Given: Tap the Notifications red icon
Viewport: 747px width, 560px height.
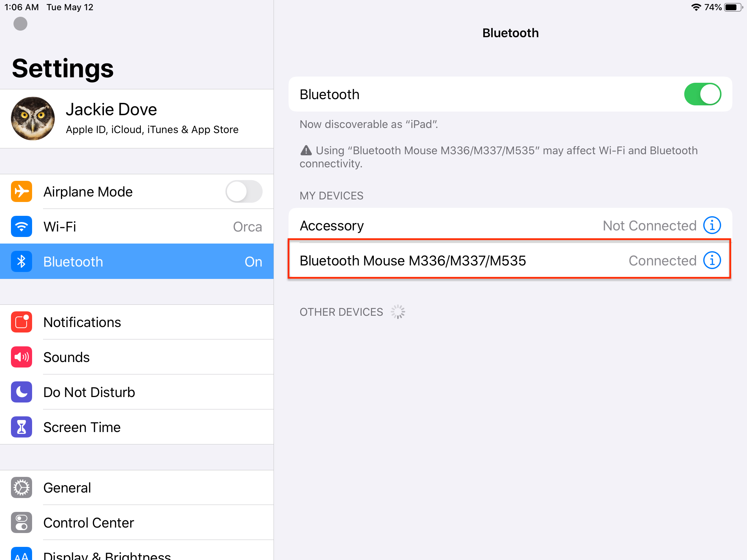Looking at the screenshot, I should click(x=22, y=322).
